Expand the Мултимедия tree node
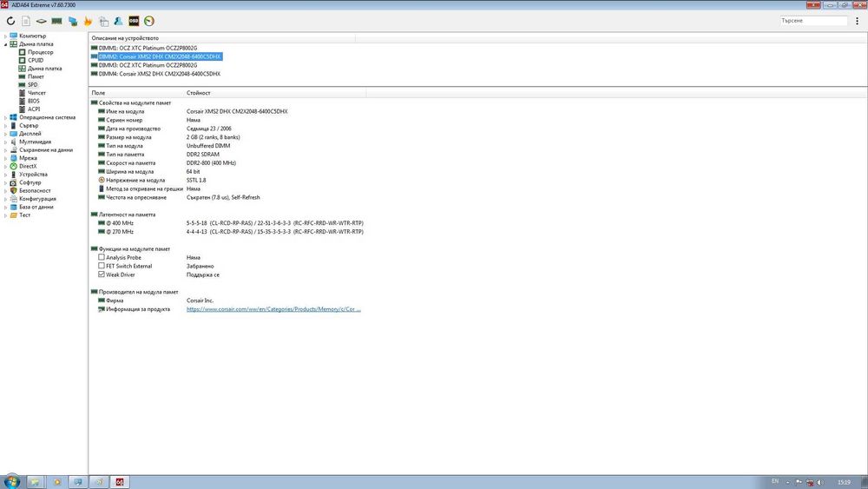This screenshot has width=868, height=489. [5, 142]
